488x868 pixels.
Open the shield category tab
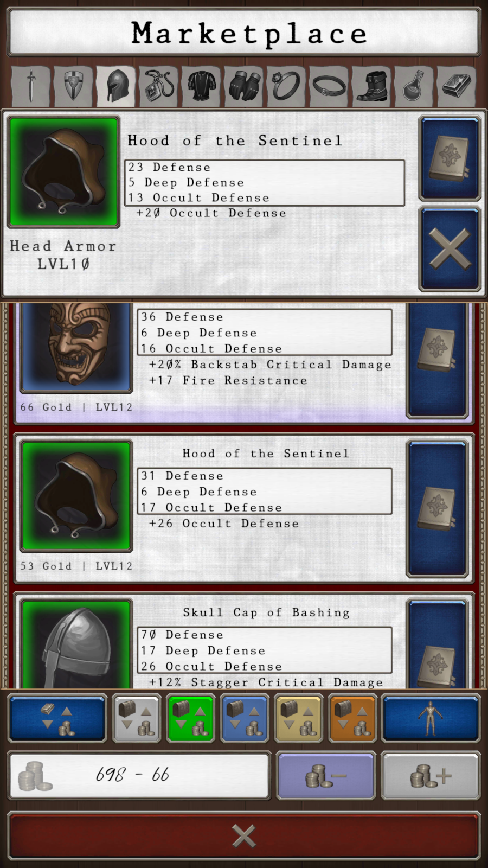[74, 86]
